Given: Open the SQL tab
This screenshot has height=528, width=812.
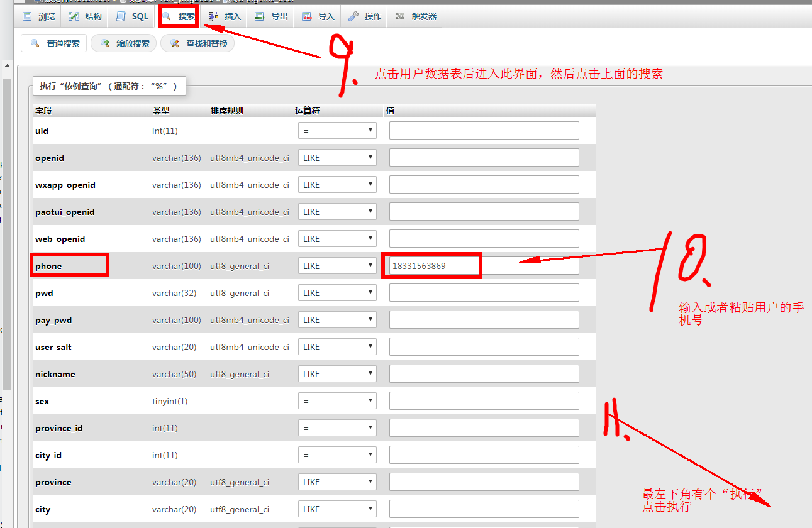Looking at the screenshot, I should click(x=132, y=16).
